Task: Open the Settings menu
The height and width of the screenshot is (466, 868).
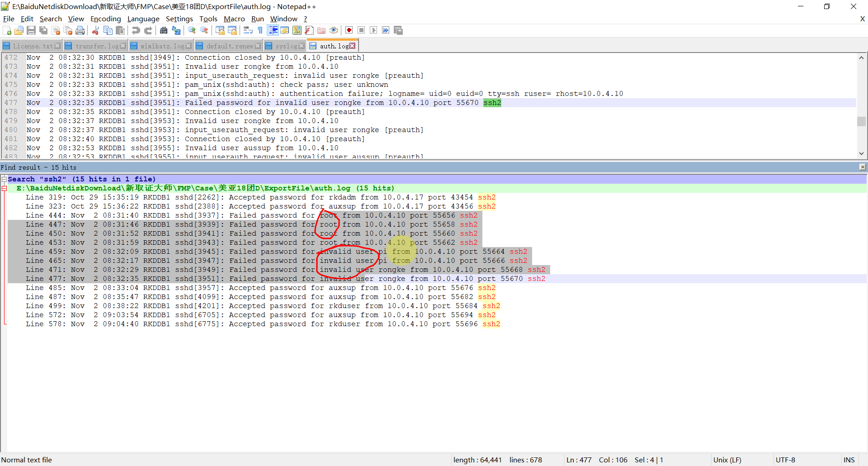Action: 179,19
